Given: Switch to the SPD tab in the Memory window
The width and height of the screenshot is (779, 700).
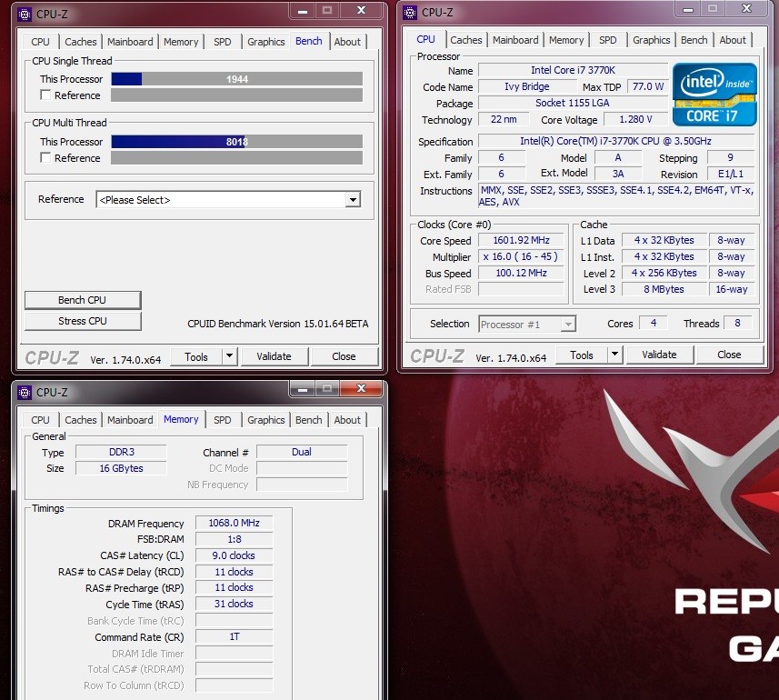Looking at the screenshot, I should click(x=222, y=420).
